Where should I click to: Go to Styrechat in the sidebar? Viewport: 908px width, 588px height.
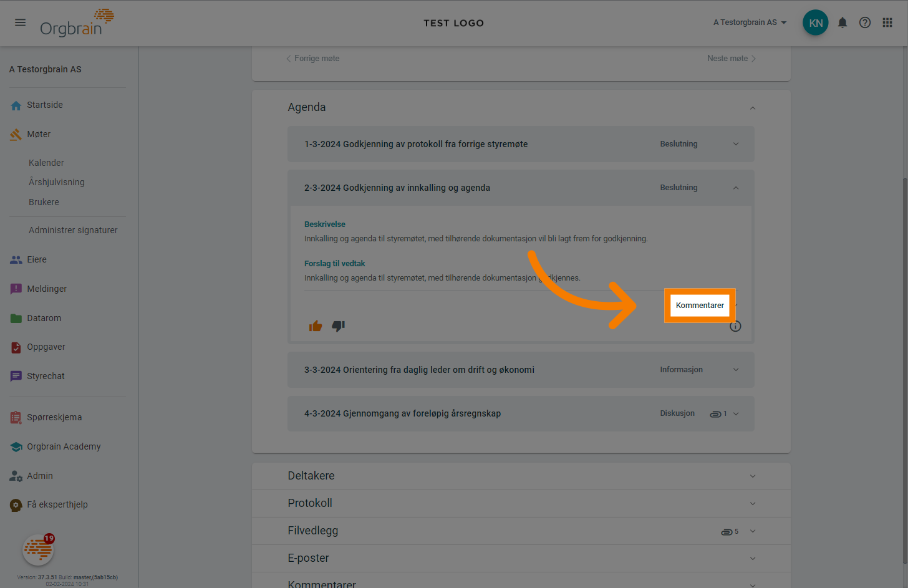[x=46, y=376]
